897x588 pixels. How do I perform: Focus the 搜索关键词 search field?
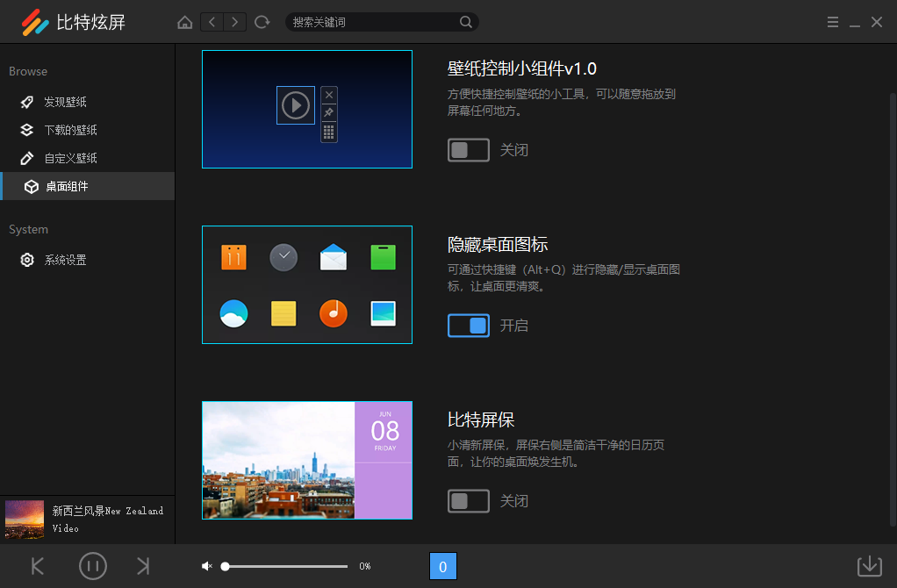point(382,22)
